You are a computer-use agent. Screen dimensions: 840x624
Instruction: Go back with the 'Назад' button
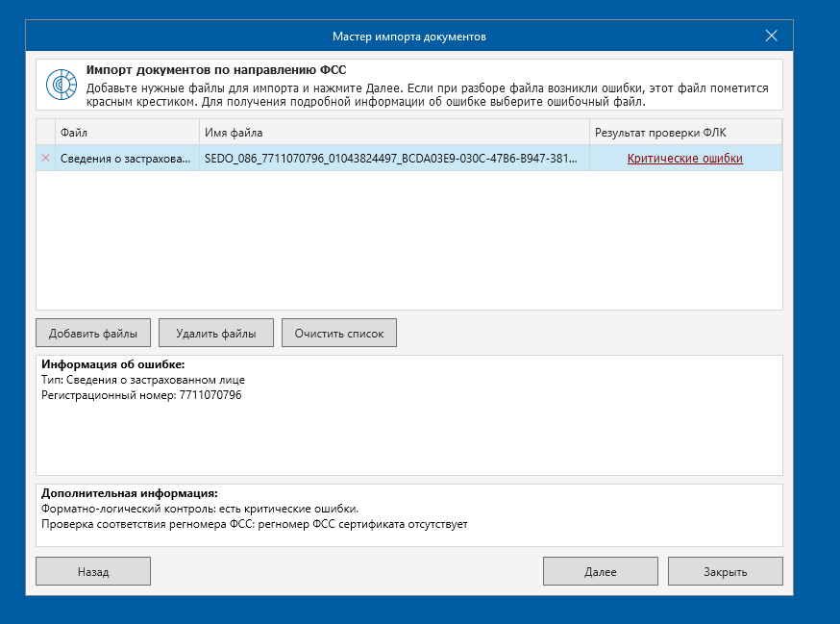coord(93,571)
